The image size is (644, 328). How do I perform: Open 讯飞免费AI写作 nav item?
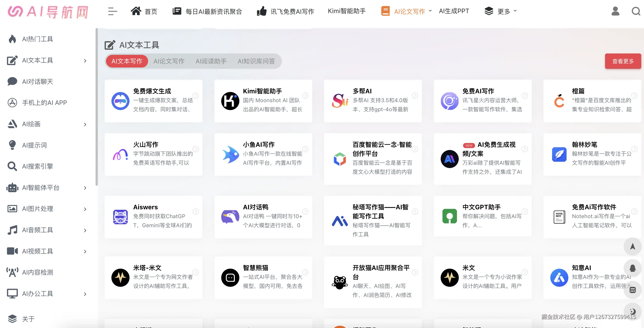pos(285,11)
